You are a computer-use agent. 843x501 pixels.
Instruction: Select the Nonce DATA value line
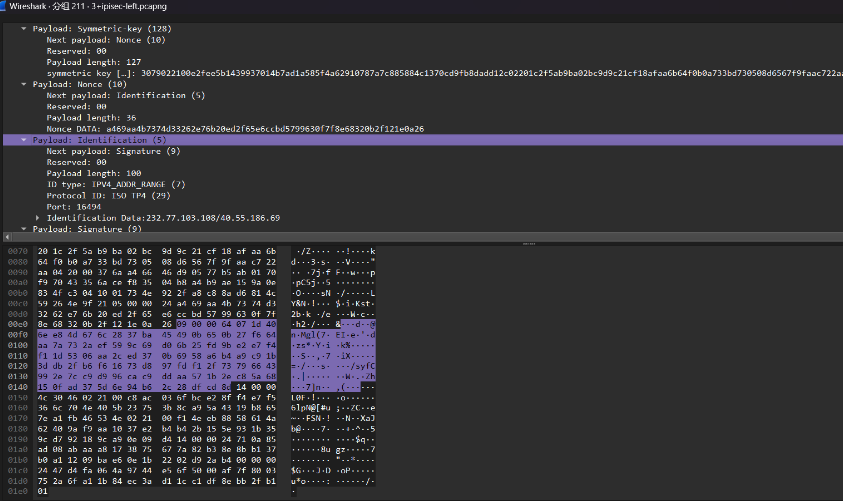pyautogui.click(x=235, y=129)
